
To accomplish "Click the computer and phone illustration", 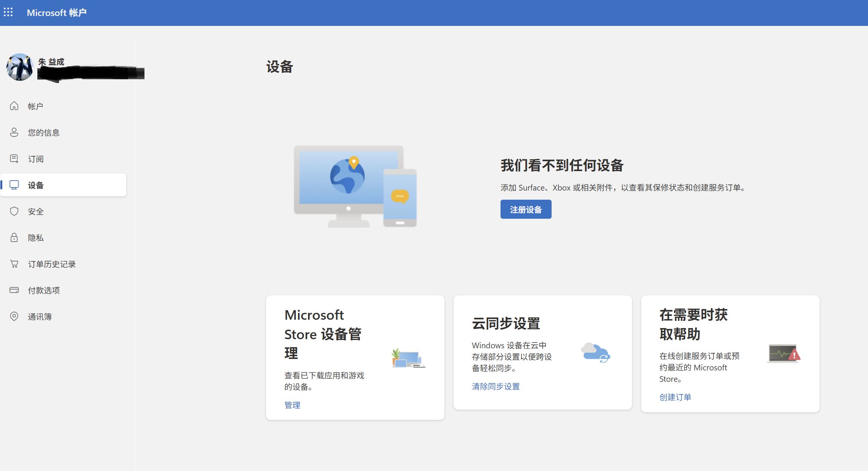I will coord(355,186).
